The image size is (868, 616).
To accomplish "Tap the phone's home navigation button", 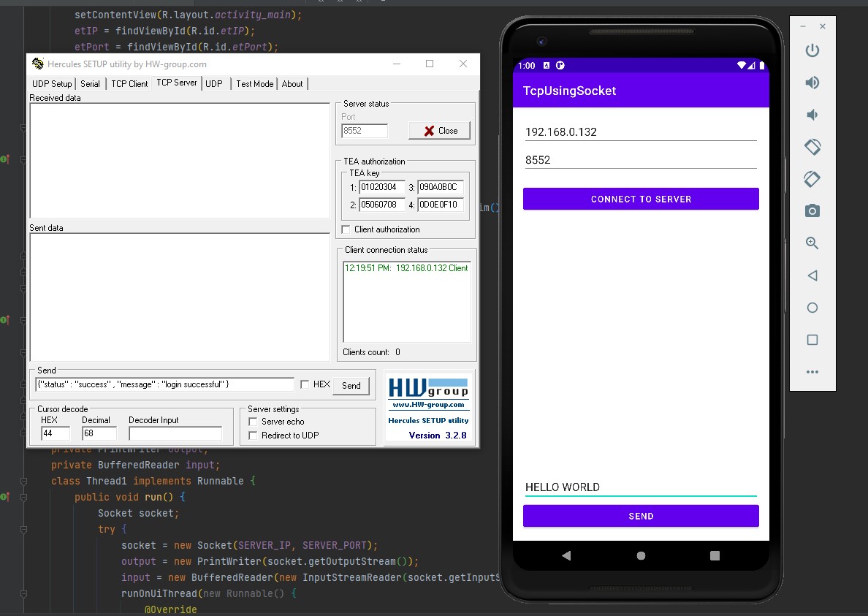I will point(641,555).
